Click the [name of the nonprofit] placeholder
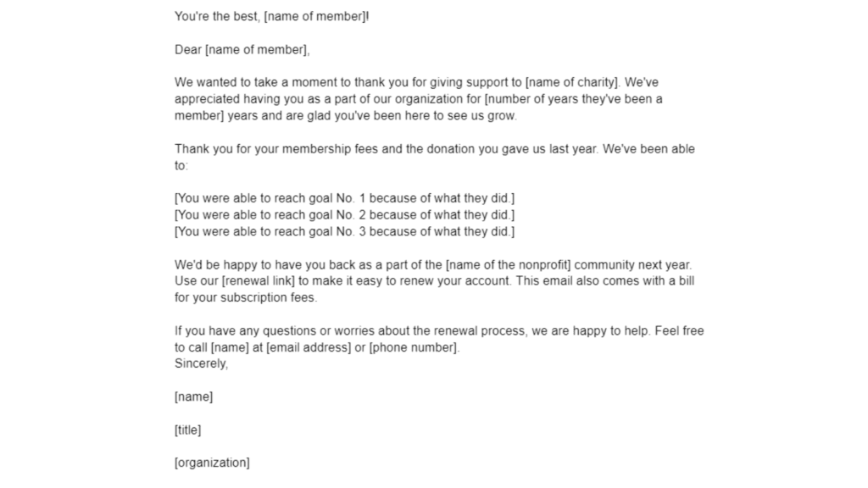 point(509,264)
